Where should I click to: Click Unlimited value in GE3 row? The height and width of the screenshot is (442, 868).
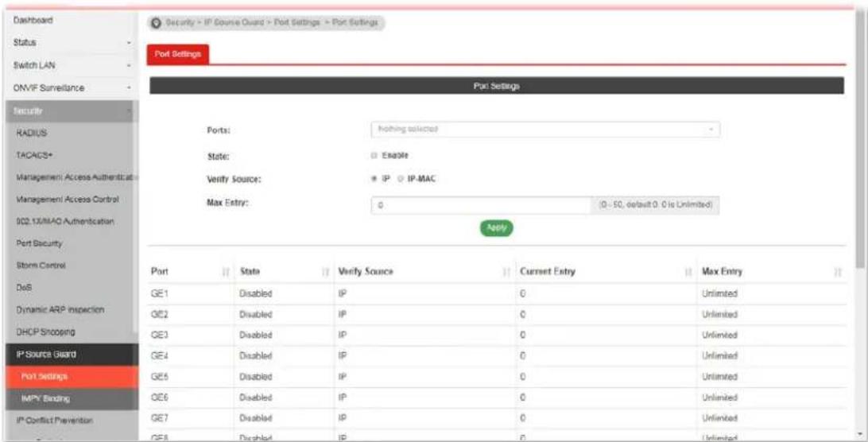coord(719,335)
